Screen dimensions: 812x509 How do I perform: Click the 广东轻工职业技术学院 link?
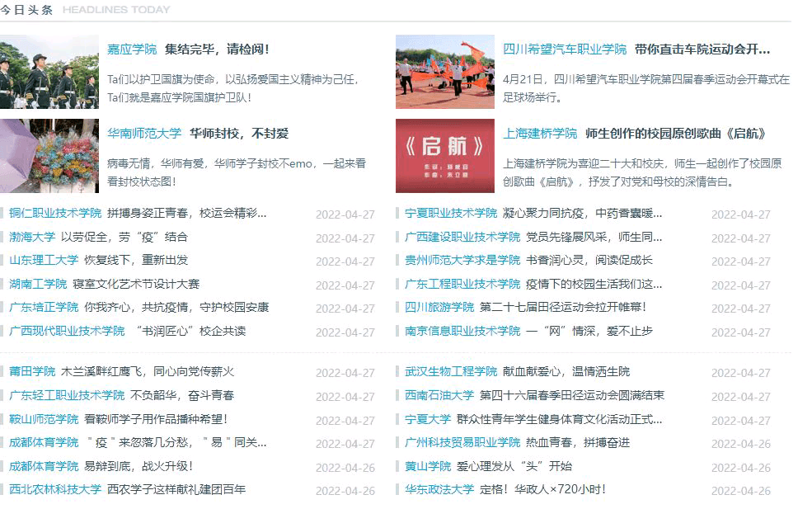tap(67, 395)
